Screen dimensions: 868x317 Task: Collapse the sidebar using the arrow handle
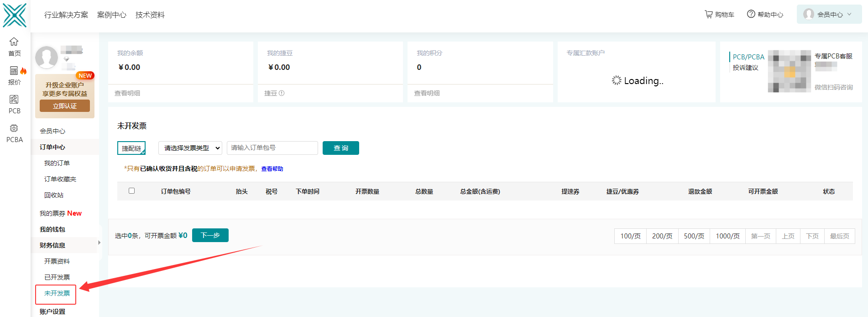coord(99,243)
